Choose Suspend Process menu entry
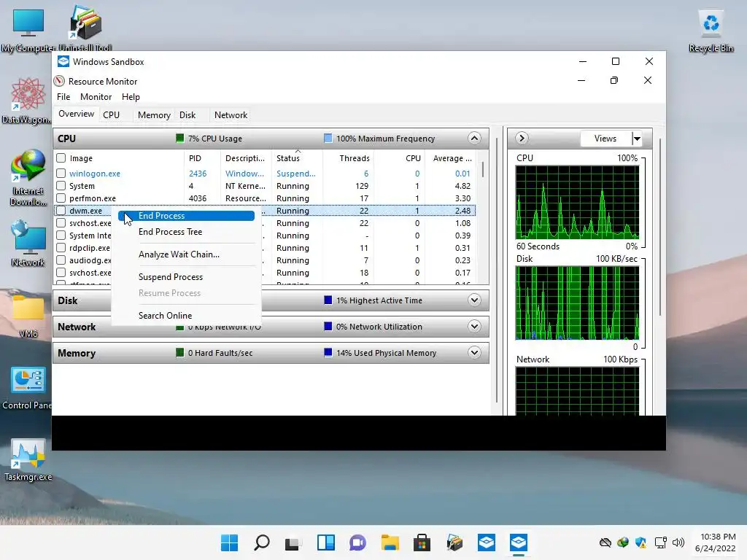 [186, 276]
